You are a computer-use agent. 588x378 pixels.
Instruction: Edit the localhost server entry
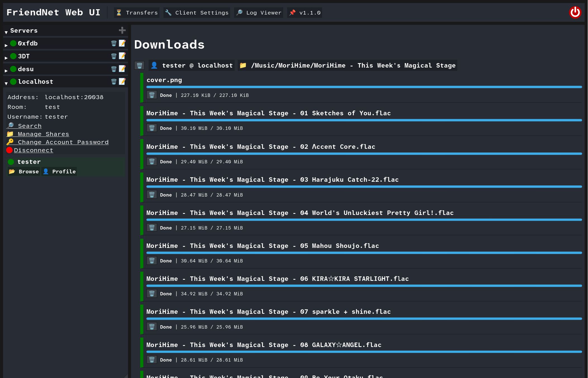click(x=122, y=82)
